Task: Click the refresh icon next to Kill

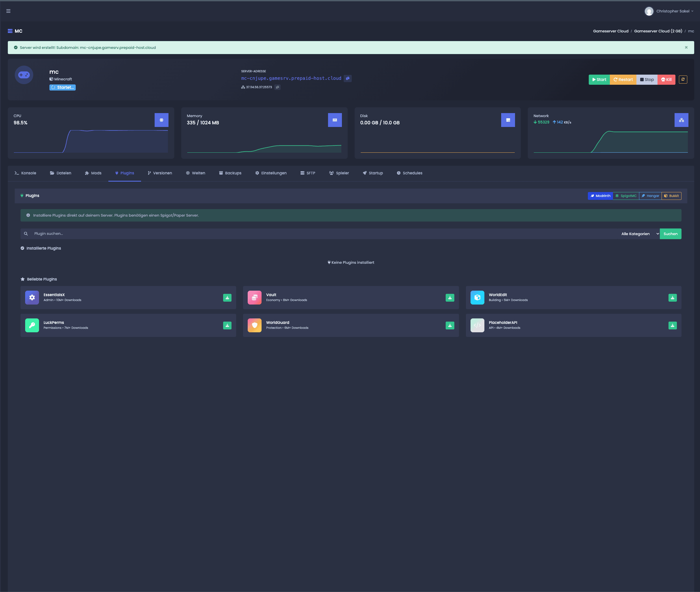Action: point(683,80)
